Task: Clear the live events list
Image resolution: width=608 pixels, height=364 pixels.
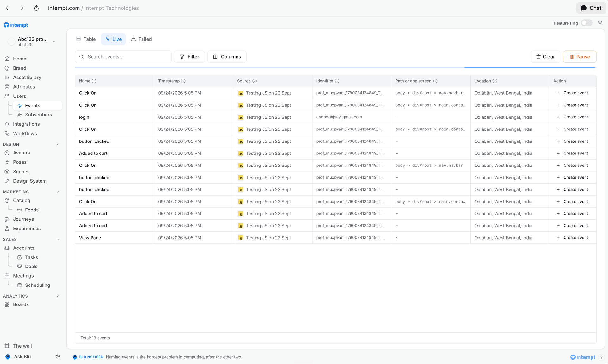Action: click(545, 57)
